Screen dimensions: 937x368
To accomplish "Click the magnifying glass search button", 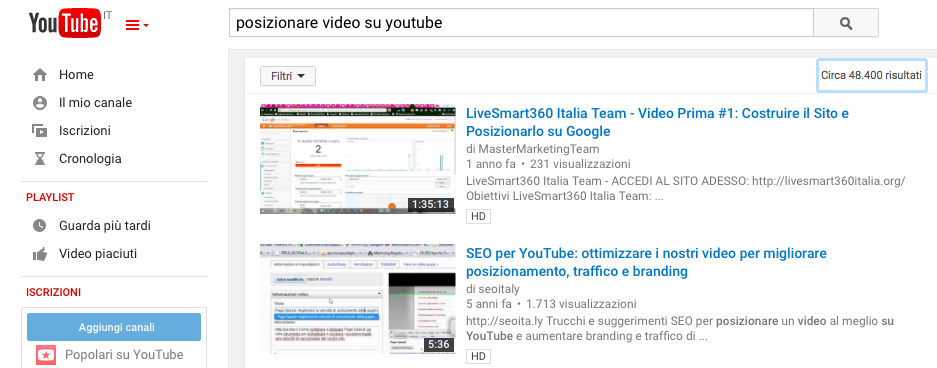I will pyautogui.click(x=846, y=23).
